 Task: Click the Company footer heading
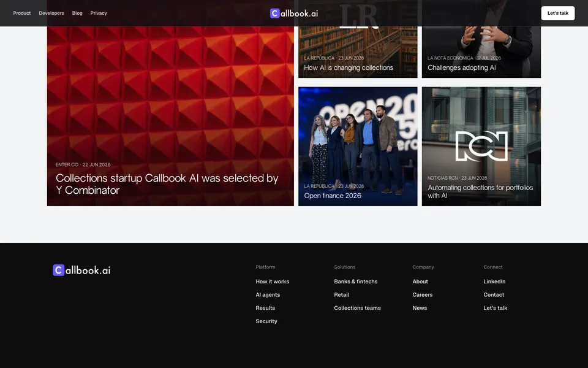pyautogui.click(x=423, y=267)
